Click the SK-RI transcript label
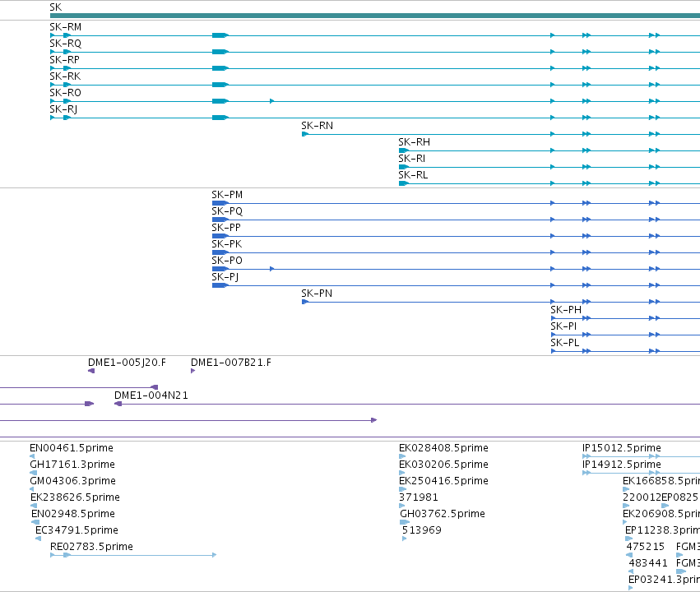The height and width of the screenshot is (592, 700). [411, 160]
